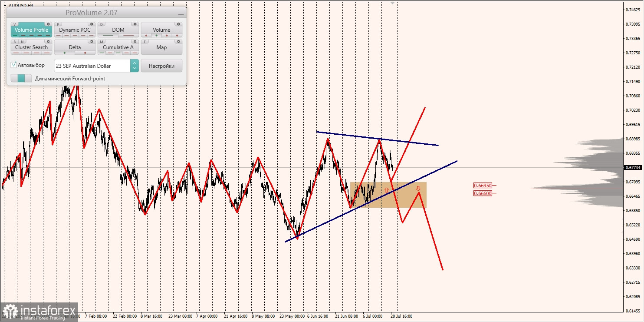This screenshot has height=322, width=644.
Task: Enable the DOM mode
Action: pos(118,30)
